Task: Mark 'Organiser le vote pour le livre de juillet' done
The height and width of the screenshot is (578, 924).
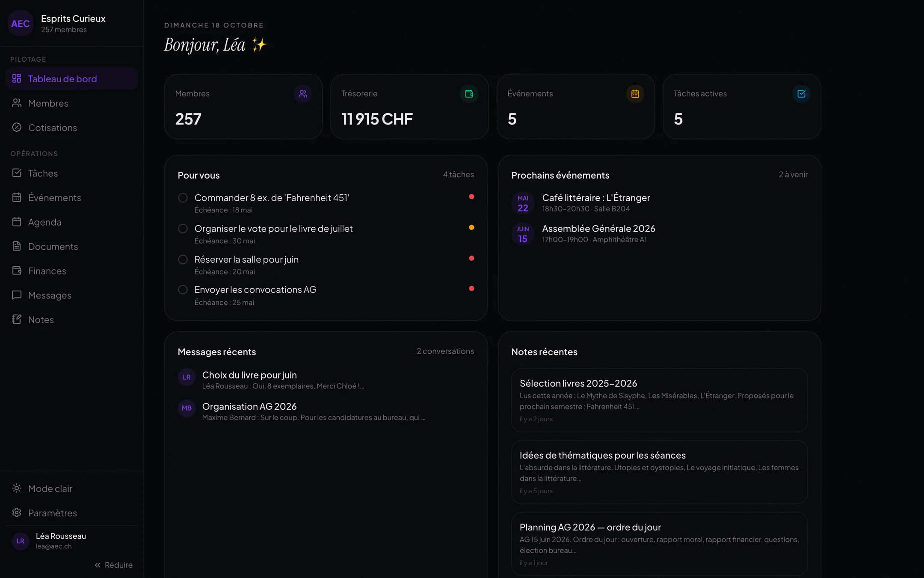Action: point(183,229)
